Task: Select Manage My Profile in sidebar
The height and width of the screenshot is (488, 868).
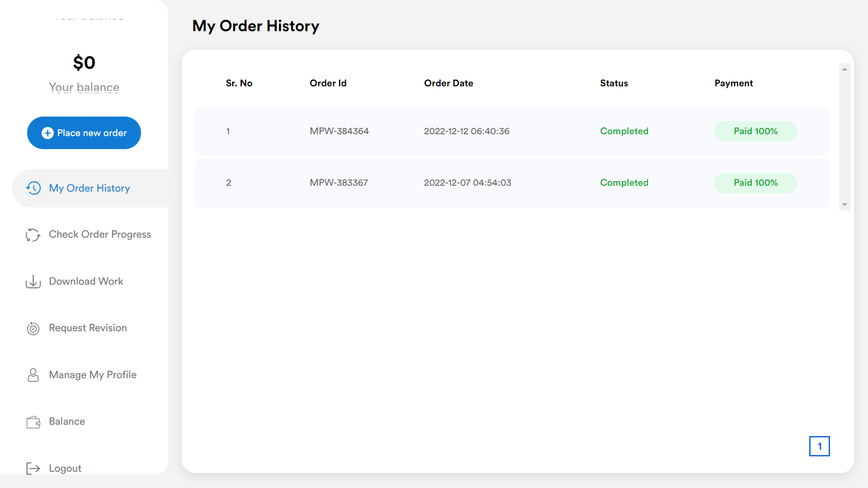Action: [x=93, y=375]
